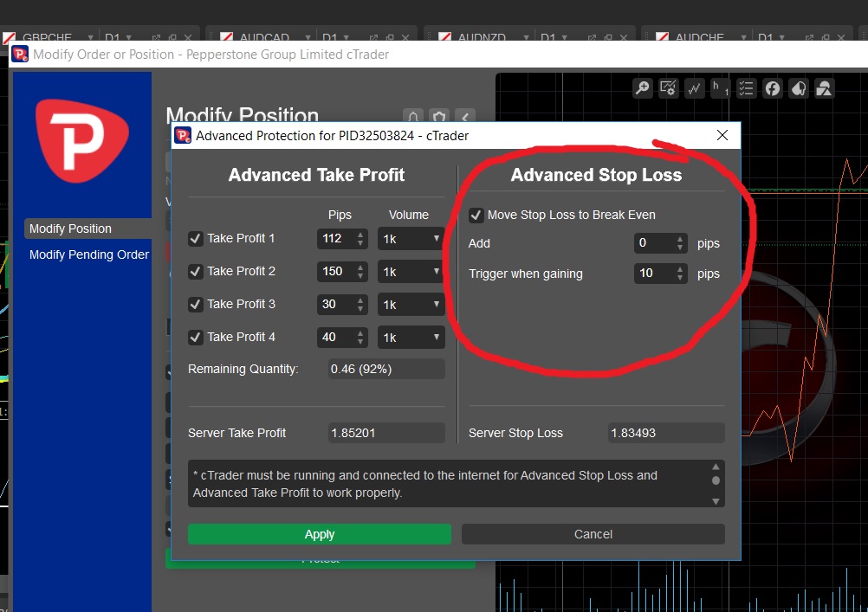Click the zoom-in magnifier chart icon
This screenshot has width=868, height=612.
tap(643, 88)
